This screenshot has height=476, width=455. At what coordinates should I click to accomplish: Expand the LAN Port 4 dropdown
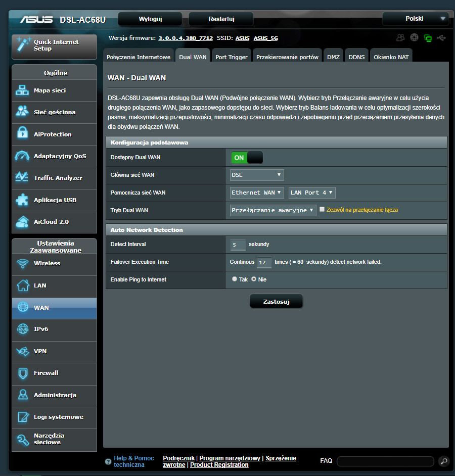[x=312, y=193]
